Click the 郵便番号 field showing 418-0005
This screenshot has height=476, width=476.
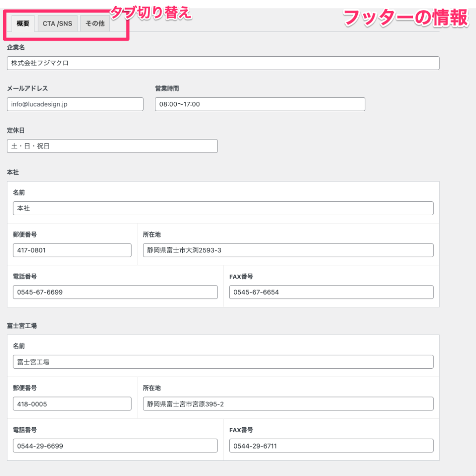tap(72, 403)
